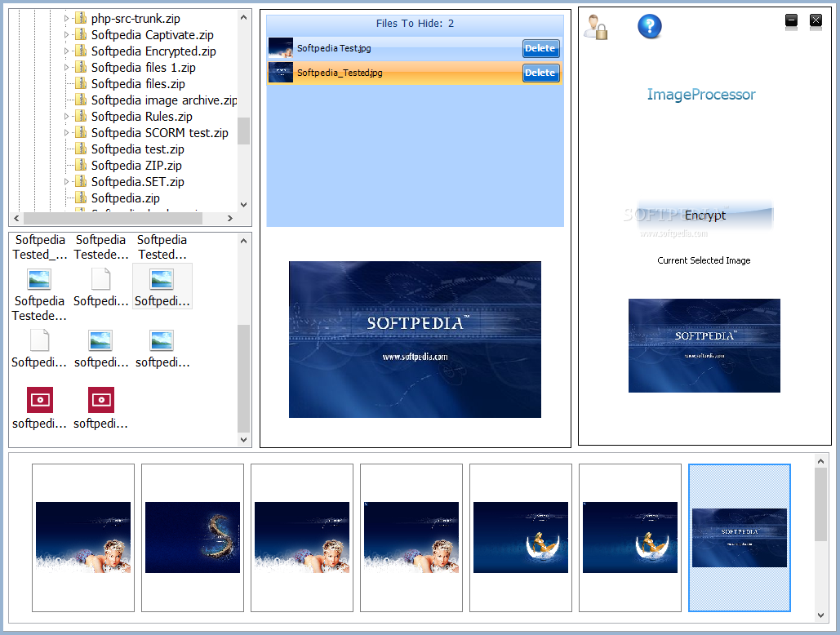Select golden S letter thumbnail
This screenshot has height=635, width=840.
(x=193, y=538)
